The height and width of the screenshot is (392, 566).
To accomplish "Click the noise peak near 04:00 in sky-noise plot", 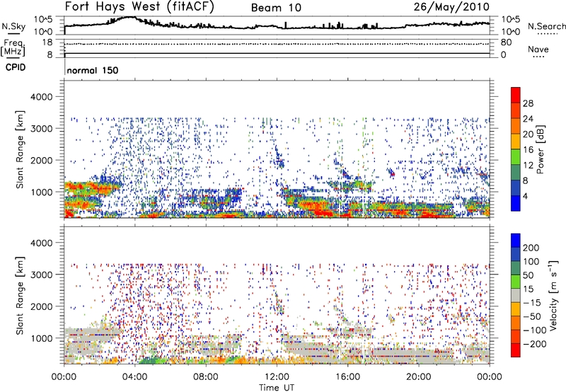I will point(129,17).
